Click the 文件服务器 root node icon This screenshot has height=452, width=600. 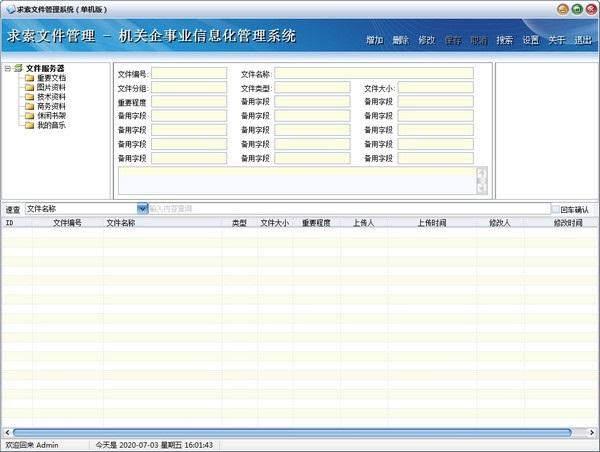pyautogui.click(x=17, y=68)
